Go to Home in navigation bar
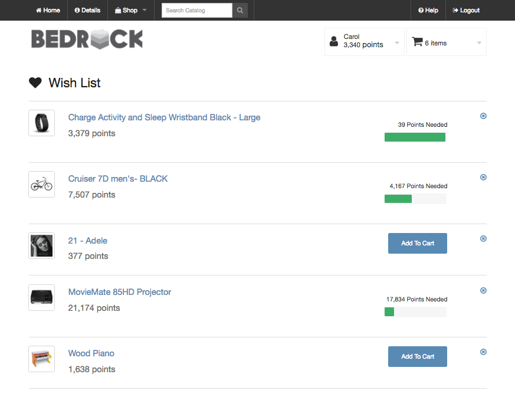The width and height of the screenshot is (515, 420). click(x=48, y=10)
